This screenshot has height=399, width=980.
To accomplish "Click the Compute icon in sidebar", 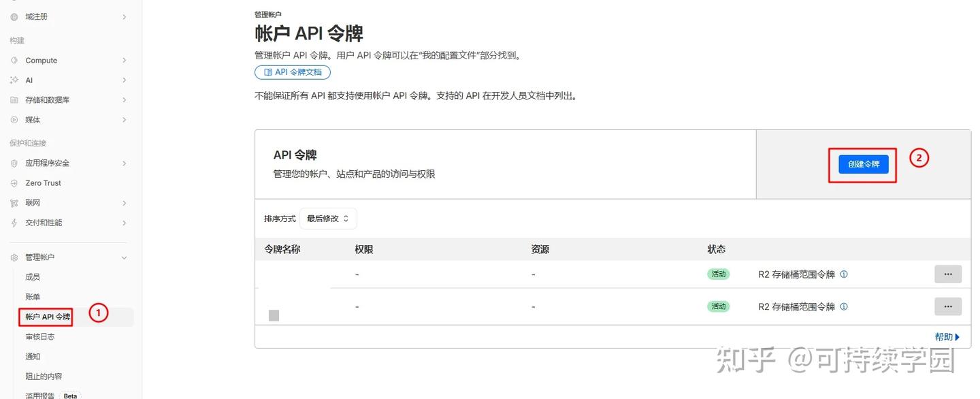I will (14, 61).
